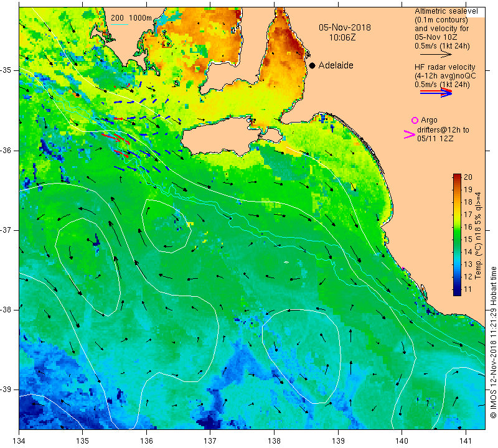Click the red-blue HF radar velocity legend arrow
The height and width of the screenshot is (448, 498).
tap(436, 92)
